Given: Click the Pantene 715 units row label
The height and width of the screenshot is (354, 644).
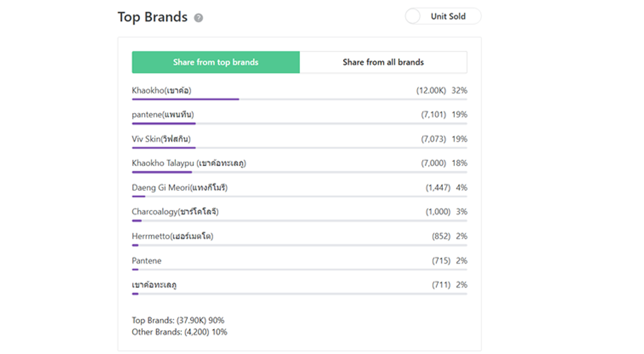Looking at the screenshot, I should coord(147,261).
